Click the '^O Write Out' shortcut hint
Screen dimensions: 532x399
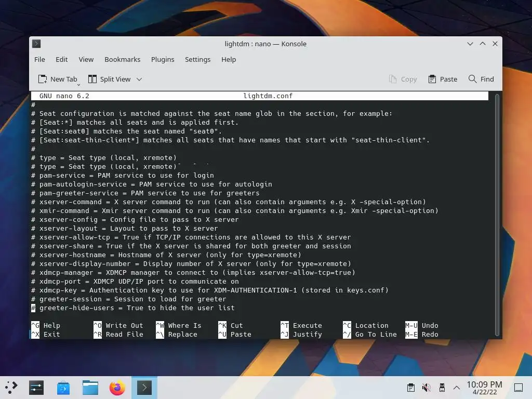(118, 325)
